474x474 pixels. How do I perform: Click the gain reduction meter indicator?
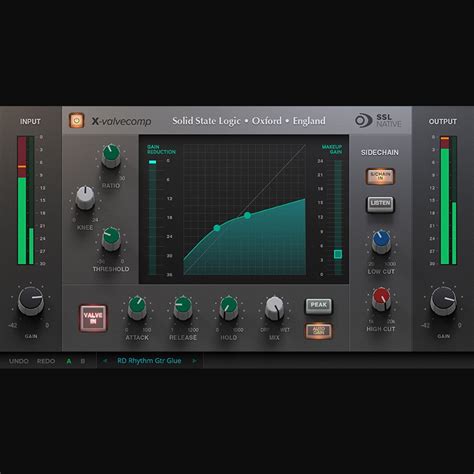click(x=153, y=162)
